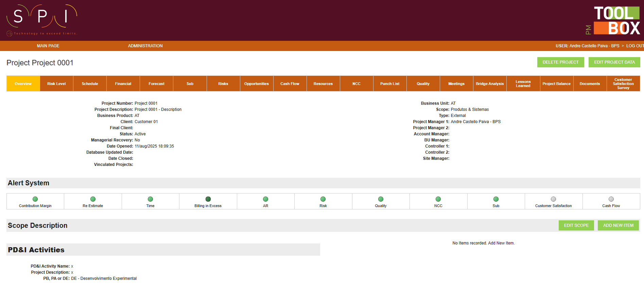This screenshot has width=644, height=288.
Task: Open the Resources tab
Action: coord(323,84)
